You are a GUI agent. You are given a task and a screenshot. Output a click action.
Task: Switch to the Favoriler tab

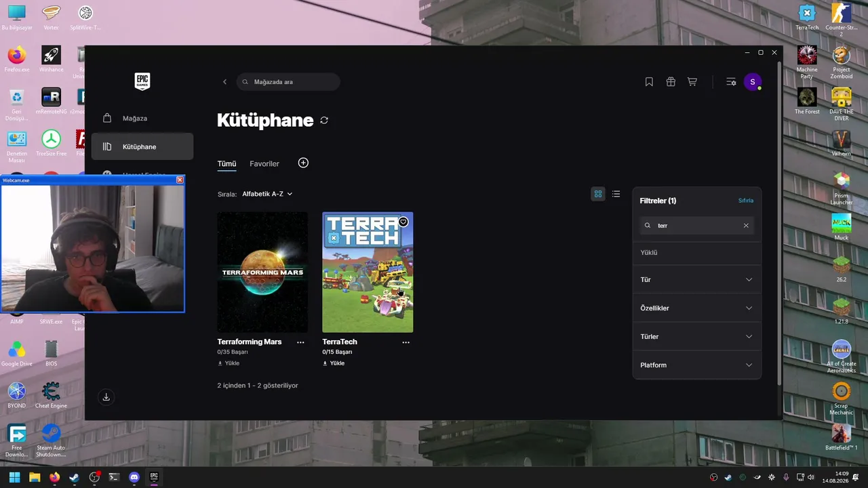click(x=264, y=164)
